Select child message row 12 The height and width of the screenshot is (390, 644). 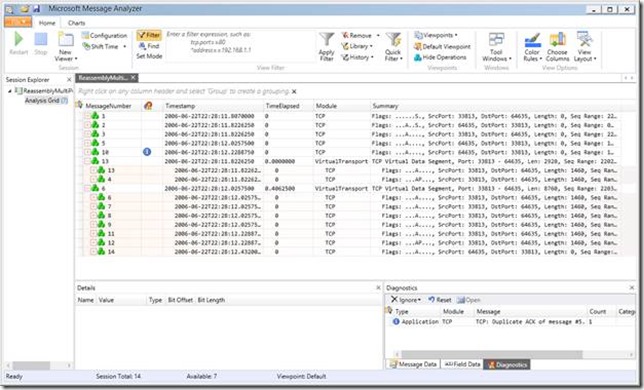click(351, 243)
